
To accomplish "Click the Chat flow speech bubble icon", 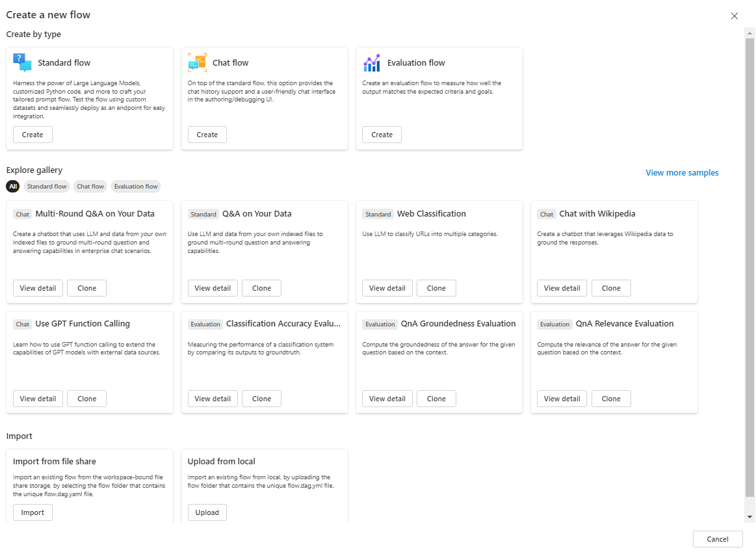I will point(197,62).
